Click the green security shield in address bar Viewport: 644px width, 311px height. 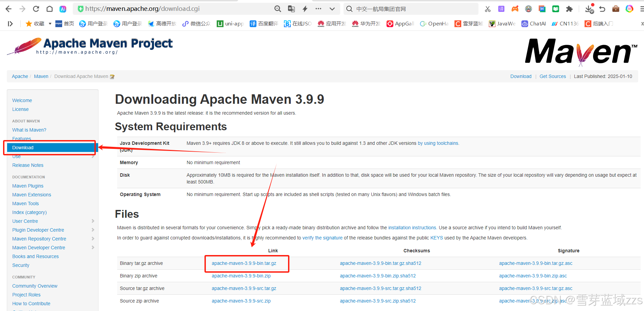(x=80, y=9)
